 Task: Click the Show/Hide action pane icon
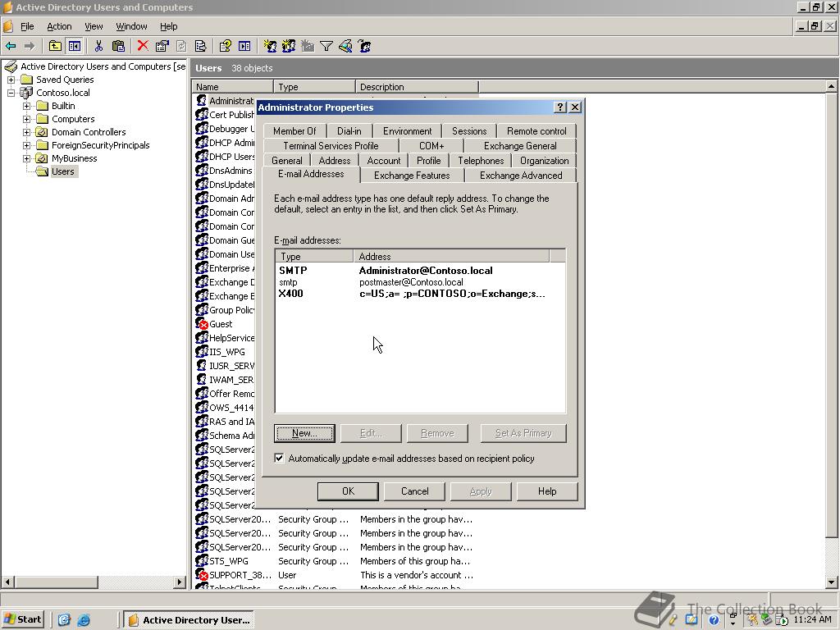(244, 46)
